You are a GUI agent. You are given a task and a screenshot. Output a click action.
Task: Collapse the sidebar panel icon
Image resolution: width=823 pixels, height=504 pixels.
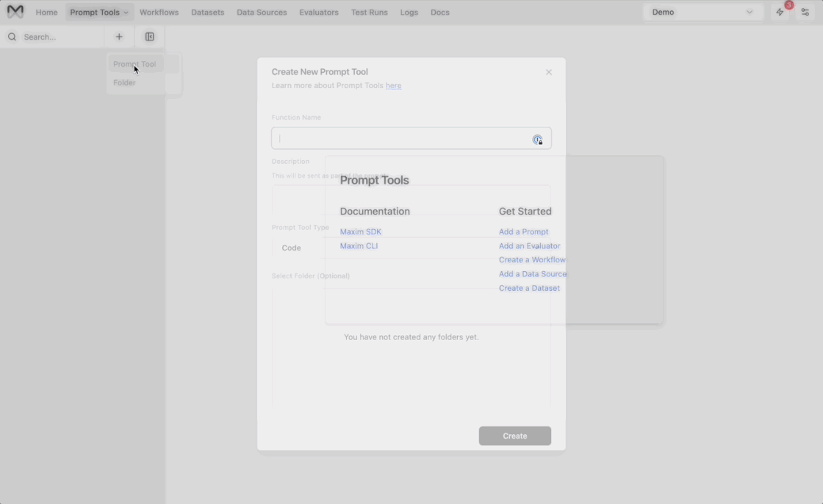tap(150, 37)
